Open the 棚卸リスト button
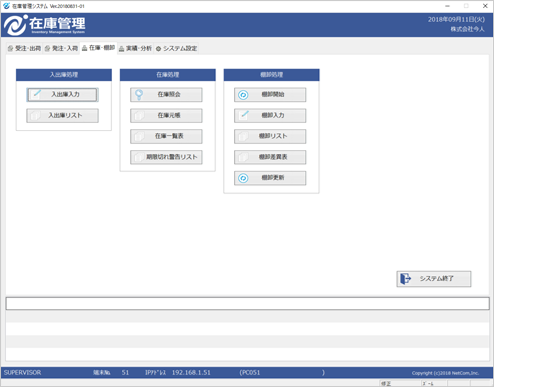The height and width of the screenshot is (388, 550). [270, 136]
